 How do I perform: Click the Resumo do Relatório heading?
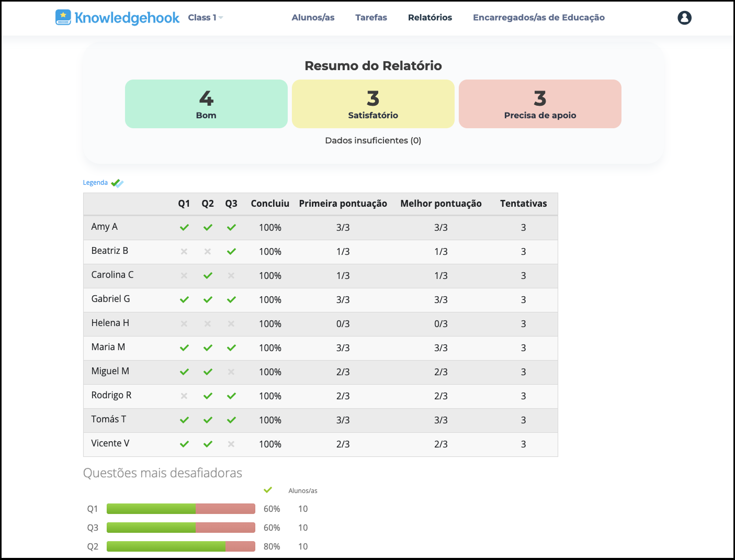point(373,66)
